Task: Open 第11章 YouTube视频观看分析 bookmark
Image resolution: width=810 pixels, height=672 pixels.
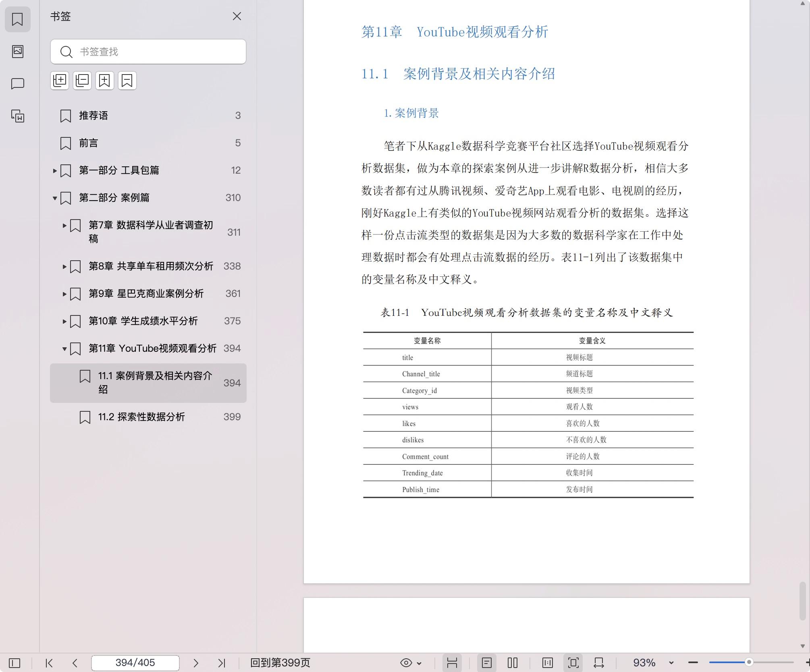Action: tap(152, 348)
